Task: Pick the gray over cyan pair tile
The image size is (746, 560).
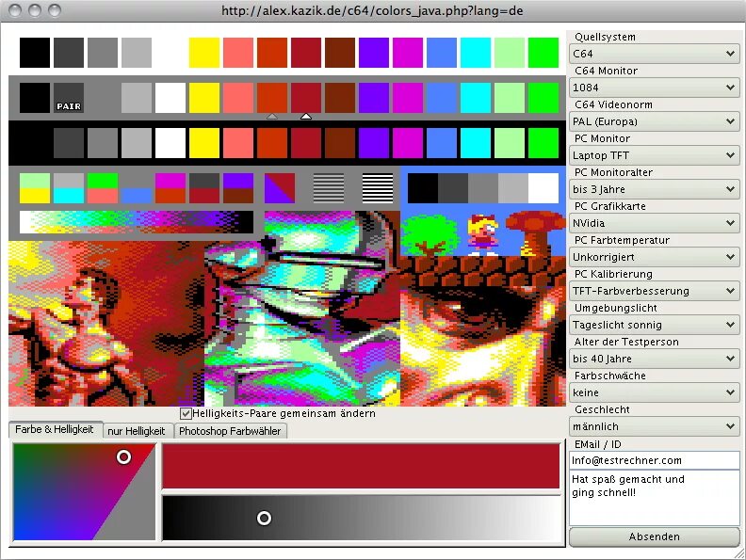Action: click(x=69, y=188)
